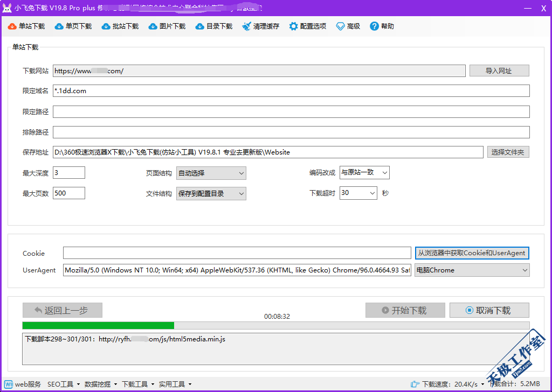Focus the 排除路径 input field

coord(291,132)
